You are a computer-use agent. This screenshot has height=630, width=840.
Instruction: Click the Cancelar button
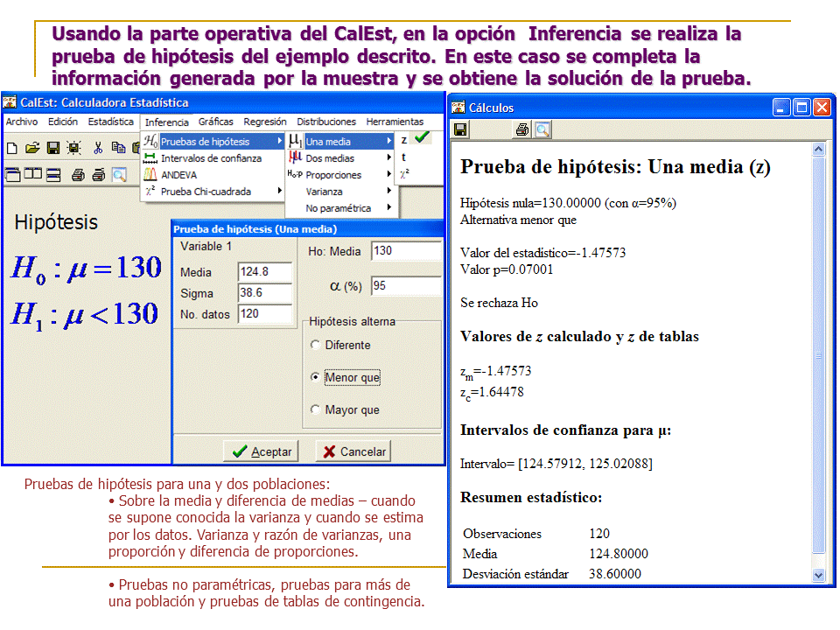353,451
